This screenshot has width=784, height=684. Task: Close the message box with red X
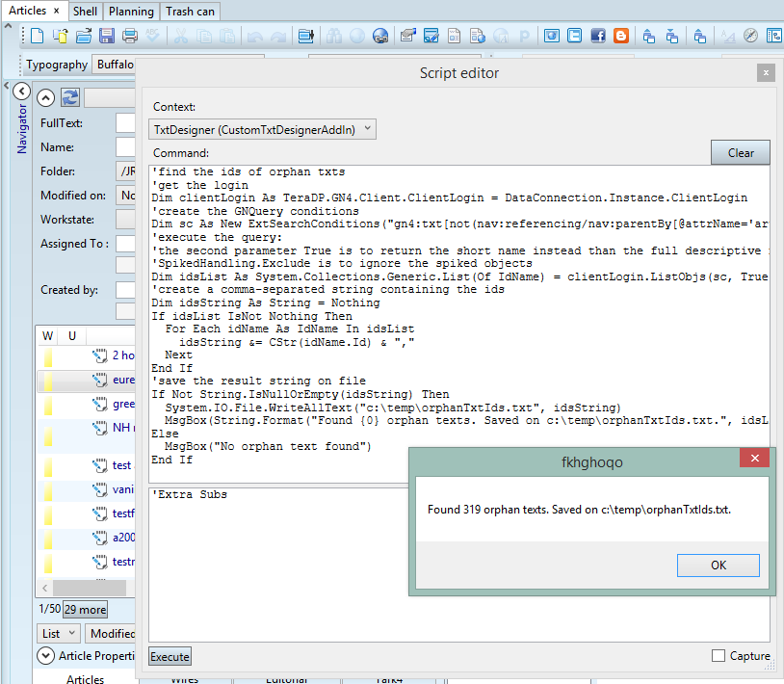[x=754, y=458]
